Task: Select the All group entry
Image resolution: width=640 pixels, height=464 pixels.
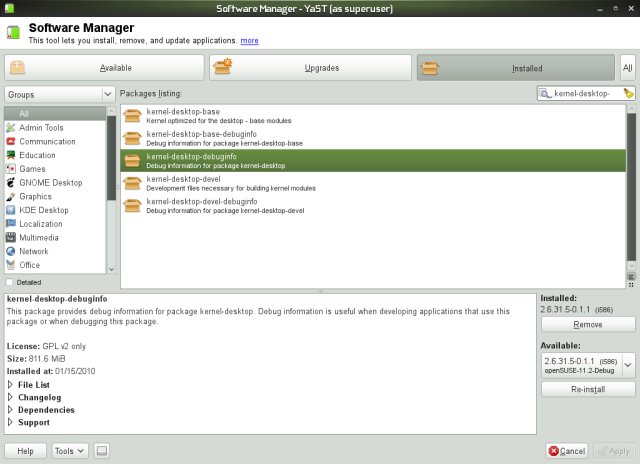Action: coord(55,114)
